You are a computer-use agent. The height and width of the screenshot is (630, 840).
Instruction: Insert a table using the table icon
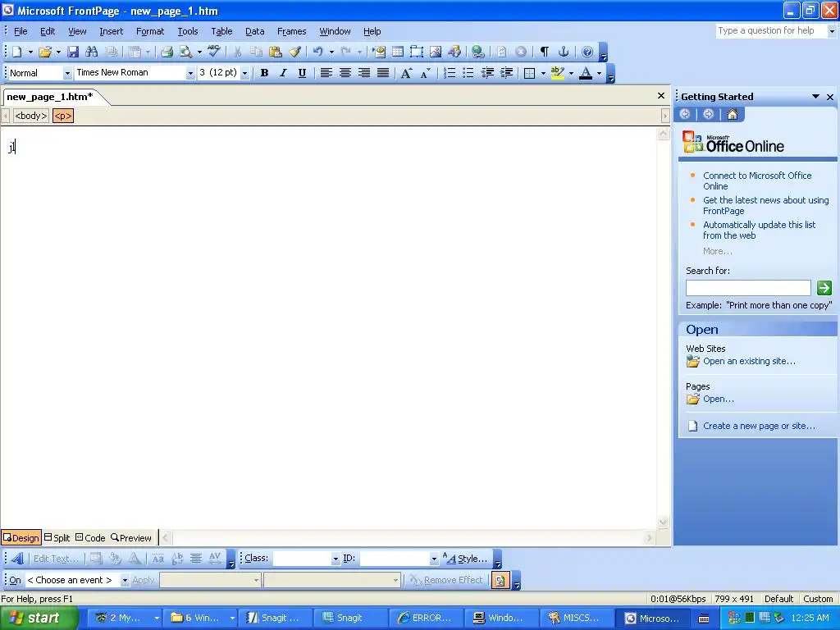click(x=398, y=52)
